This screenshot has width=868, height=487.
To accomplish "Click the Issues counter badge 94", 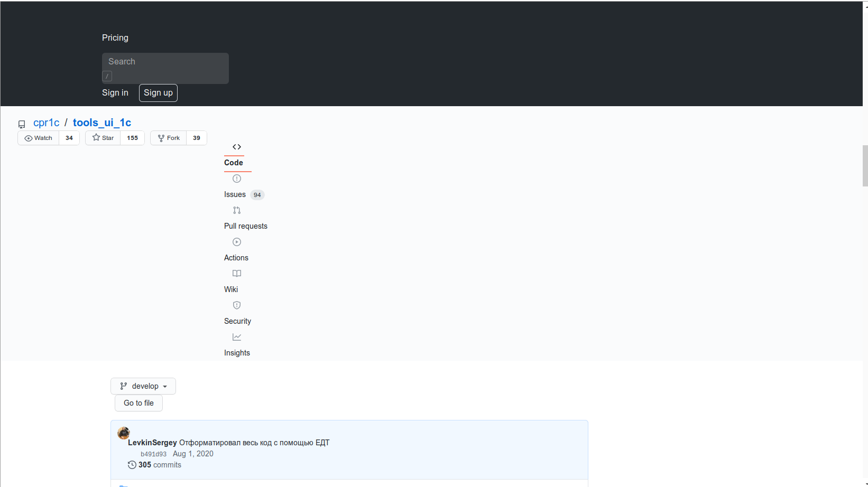I will coord(257,195).
